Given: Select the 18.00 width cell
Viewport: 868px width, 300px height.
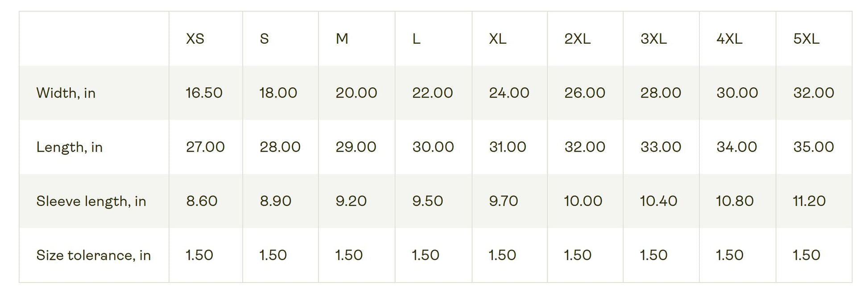Looking at the screenshot, I should tap(278, 93).
